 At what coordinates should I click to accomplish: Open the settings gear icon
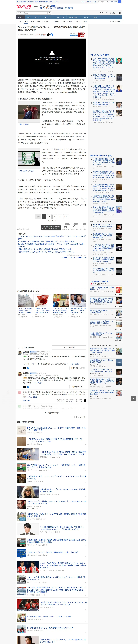click(120, 13)
